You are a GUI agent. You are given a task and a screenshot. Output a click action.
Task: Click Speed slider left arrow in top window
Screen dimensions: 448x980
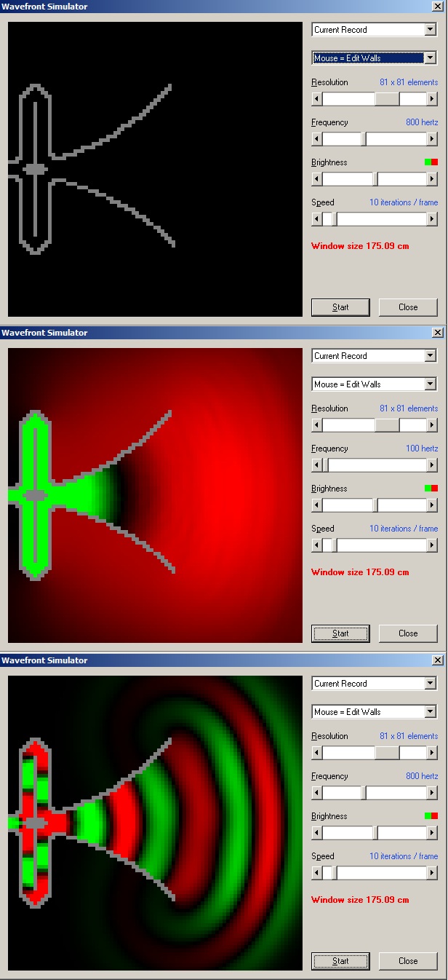(317, 219)
